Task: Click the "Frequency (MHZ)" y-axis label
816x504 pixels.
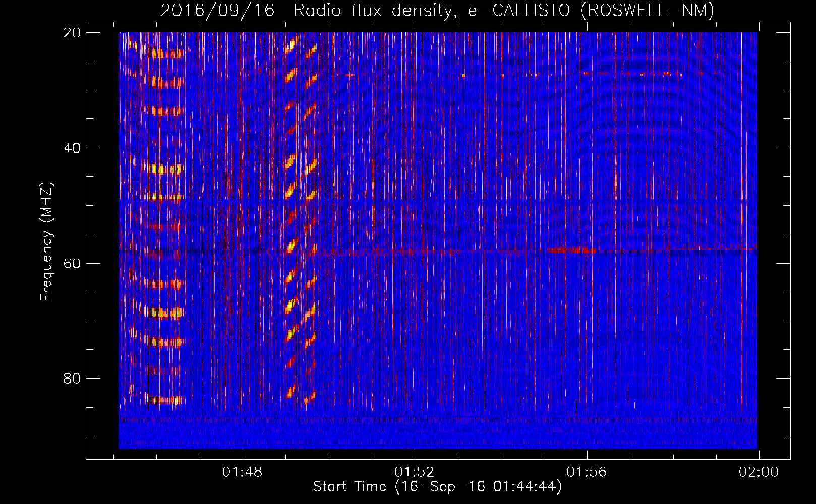Action: (46, 241)
